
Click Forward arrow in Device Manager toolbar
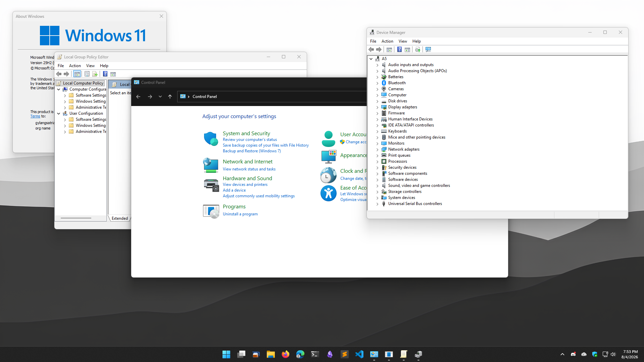point(379,49)
